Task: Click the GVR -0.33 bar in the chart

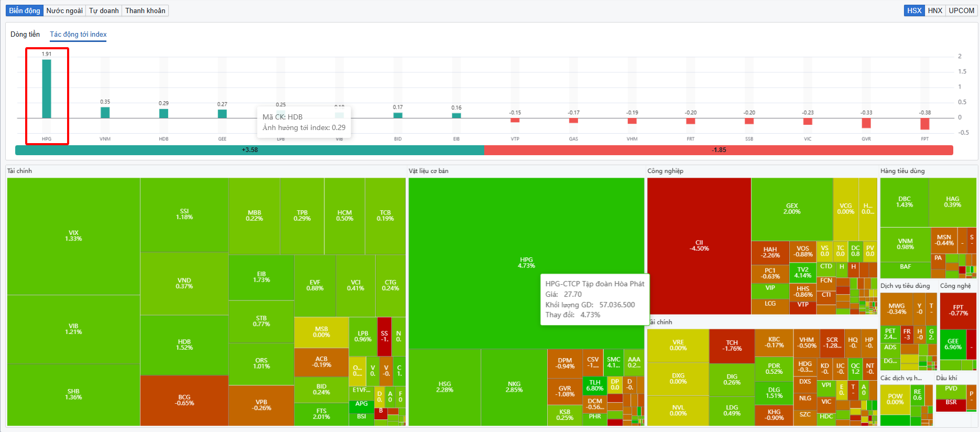Action: [x=866, y=123]
